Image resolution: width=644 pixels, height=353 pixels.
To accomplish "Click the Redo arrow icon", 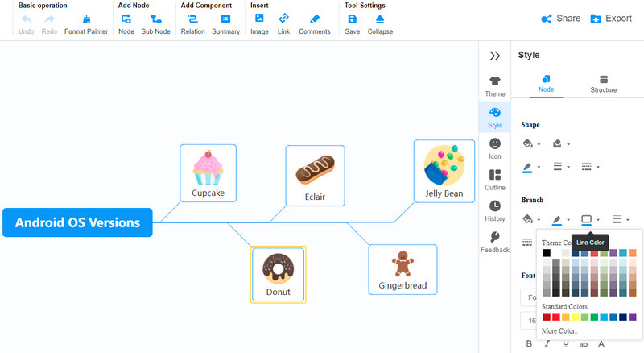I will tap(49, 19).
